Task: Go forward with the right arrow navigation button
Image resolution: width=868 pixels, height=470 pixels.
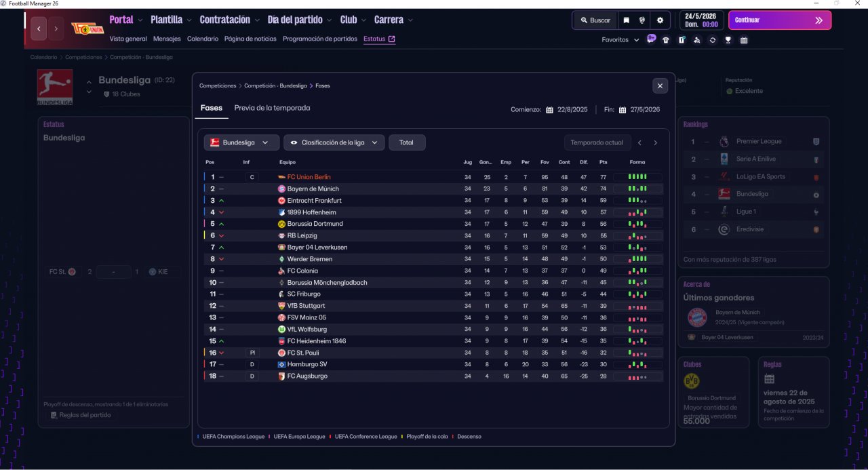Action: tap(56, 28)
